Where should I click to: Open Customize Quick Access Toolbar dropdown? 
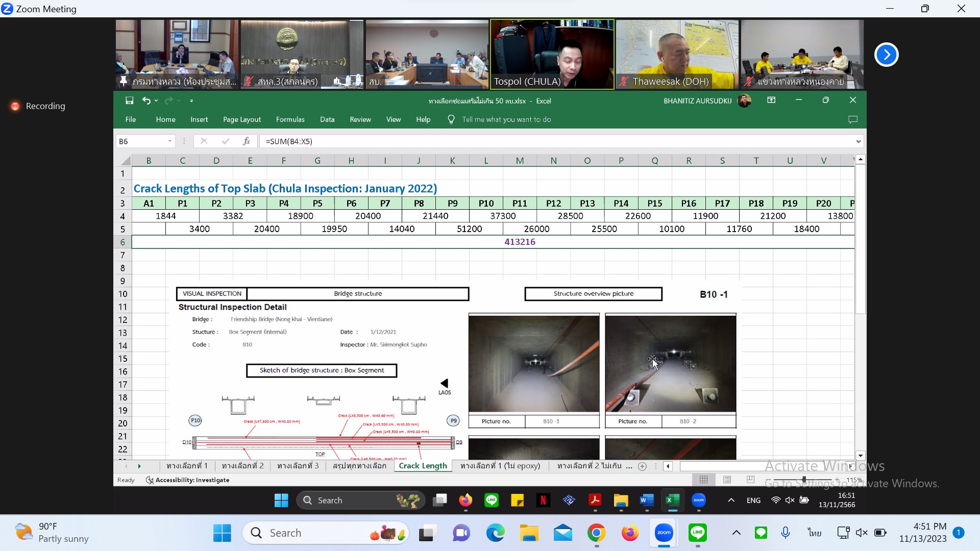pos(191,101)
